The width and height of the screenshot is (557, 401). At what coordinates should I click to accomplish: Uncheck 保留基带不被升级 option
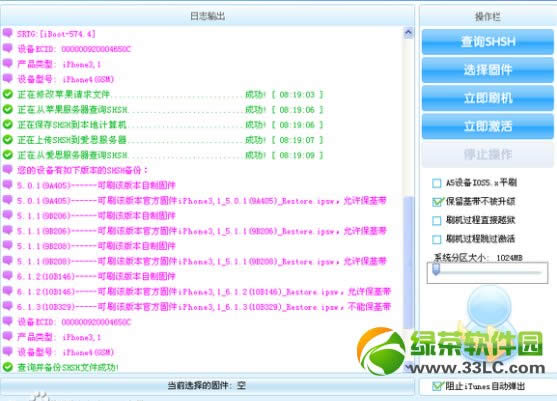tap(437, 202)
